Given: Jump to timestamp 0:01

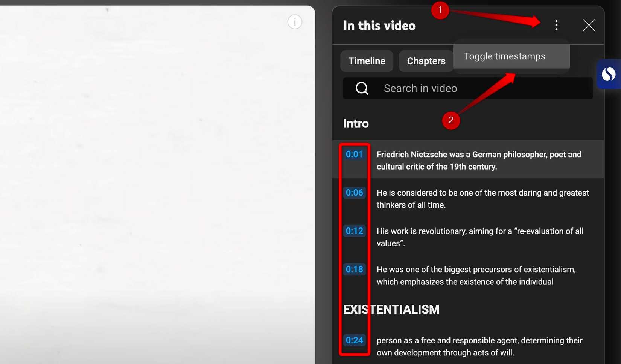Looking at the screenshot, I should (x=354, y=154).
